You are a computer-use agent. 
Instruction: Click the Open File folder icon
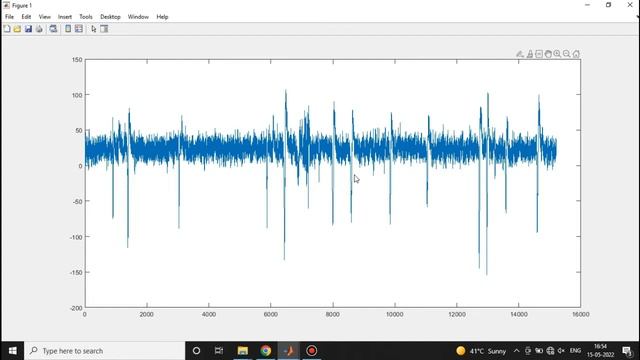click(x=17, y=29)
